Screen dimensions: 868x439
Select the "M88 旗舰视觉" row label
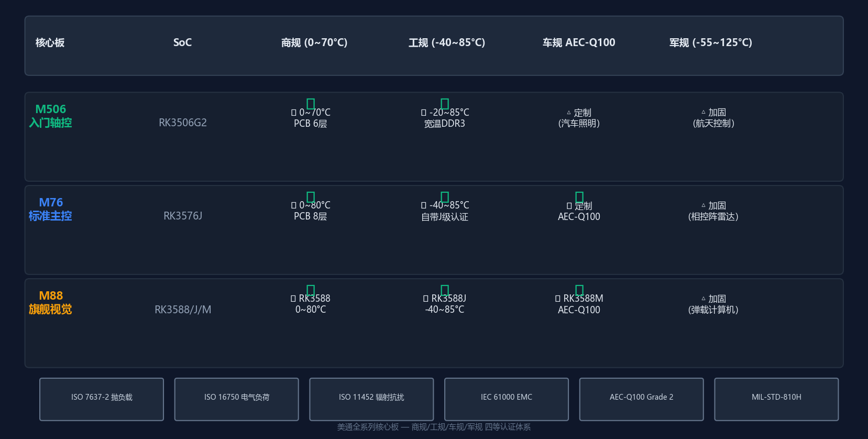50,302
